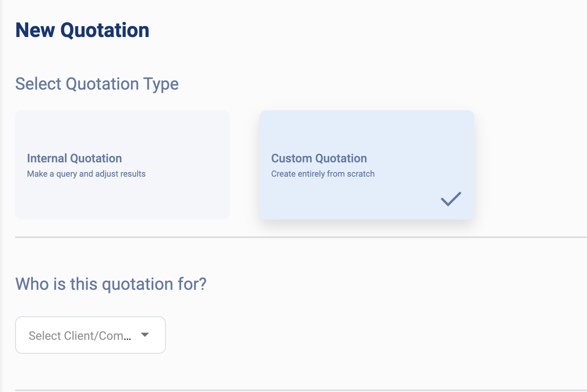Click blank area above Custom Quotation title
The height and width of the screenshot is (392, 587).
[x=366, y=130]
